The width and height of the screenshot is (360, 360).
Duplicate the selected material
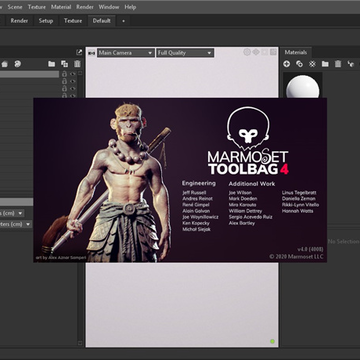point(299,64)
